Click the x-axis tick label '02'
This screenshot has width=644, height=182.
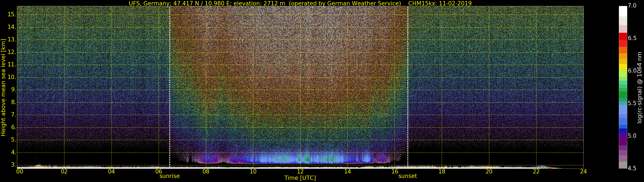64,172
